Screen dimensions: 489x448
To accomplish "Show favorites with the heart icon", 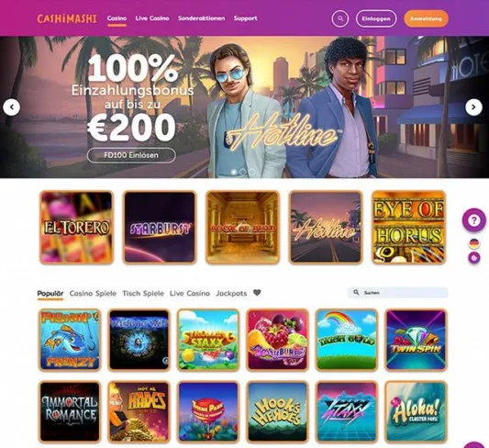I will pyautogui.click(x=257, y=293).
